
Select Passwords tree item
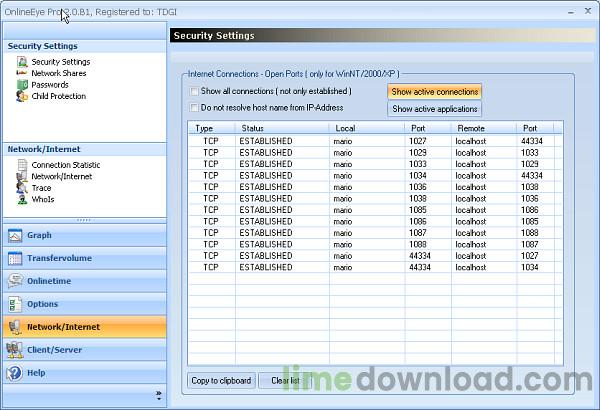click(x=50, y=85)
